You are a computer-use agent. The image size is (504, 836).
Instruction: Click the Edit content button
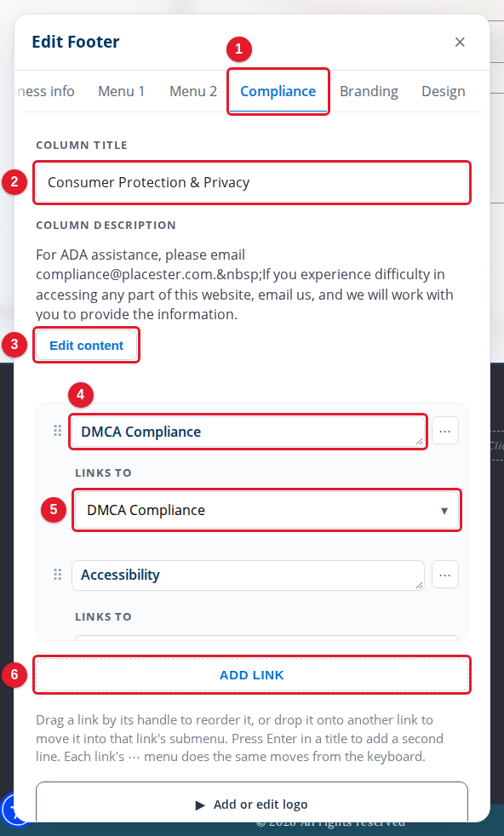[86, 346]
